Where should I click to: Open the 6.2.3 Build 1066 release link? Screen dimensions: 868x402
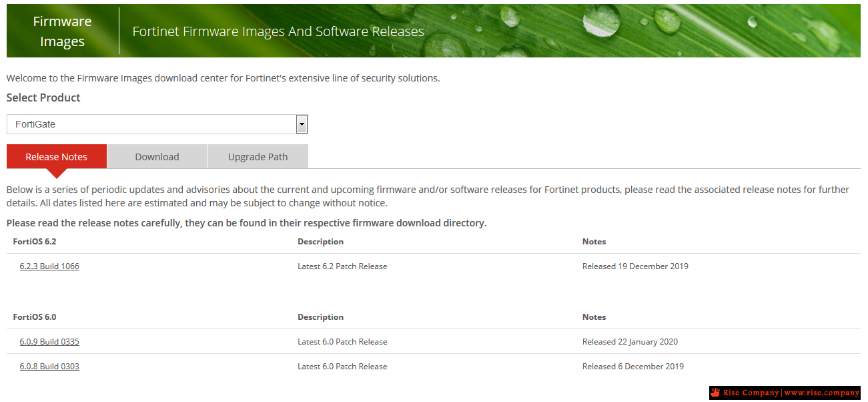click(49, 266)
